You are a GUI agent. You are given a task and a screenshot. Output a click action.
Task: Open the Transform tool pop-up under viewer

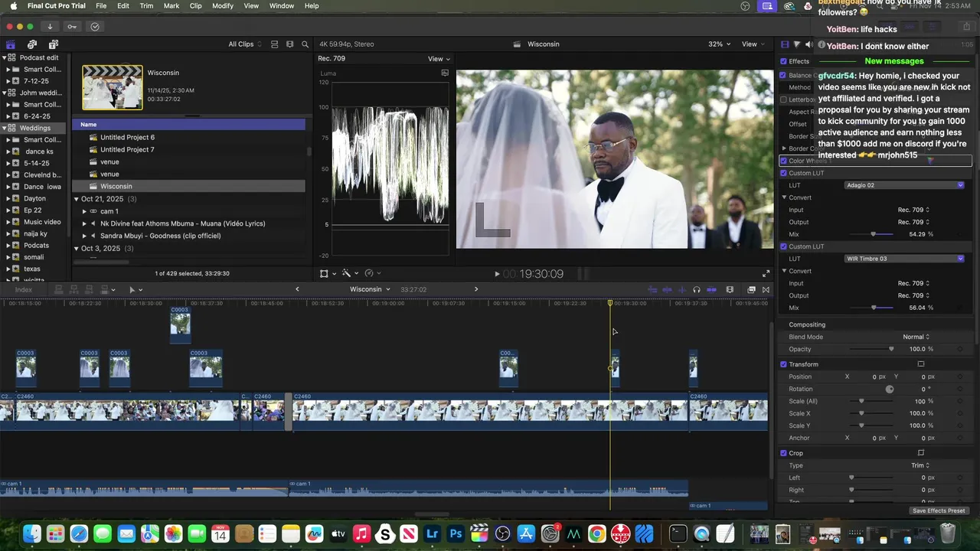327,273
